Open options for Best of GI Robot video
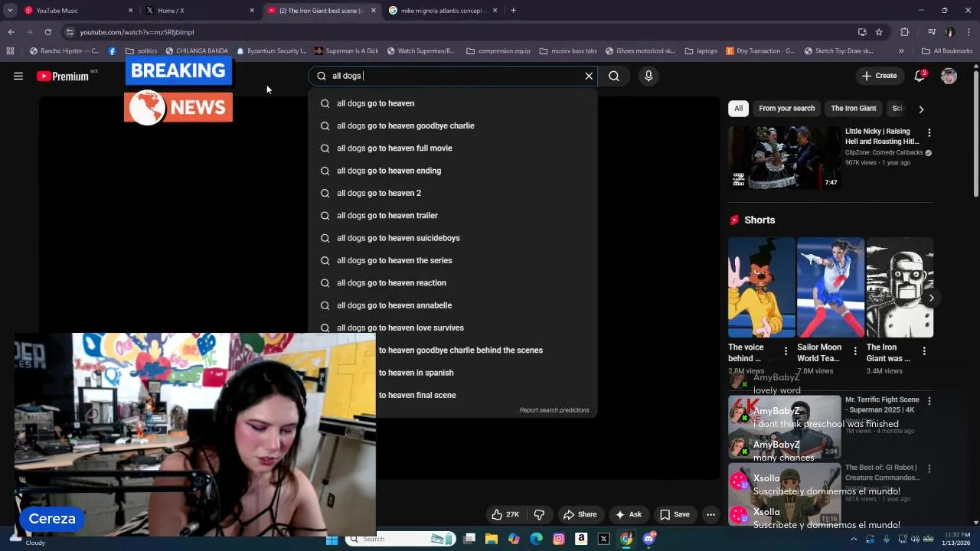 click(929, 468)
